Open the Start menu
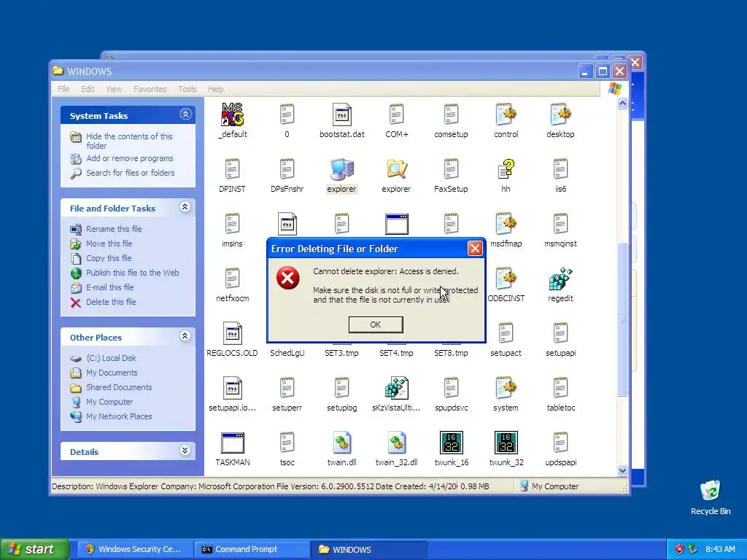747x560 pixels. click(34, 549)
